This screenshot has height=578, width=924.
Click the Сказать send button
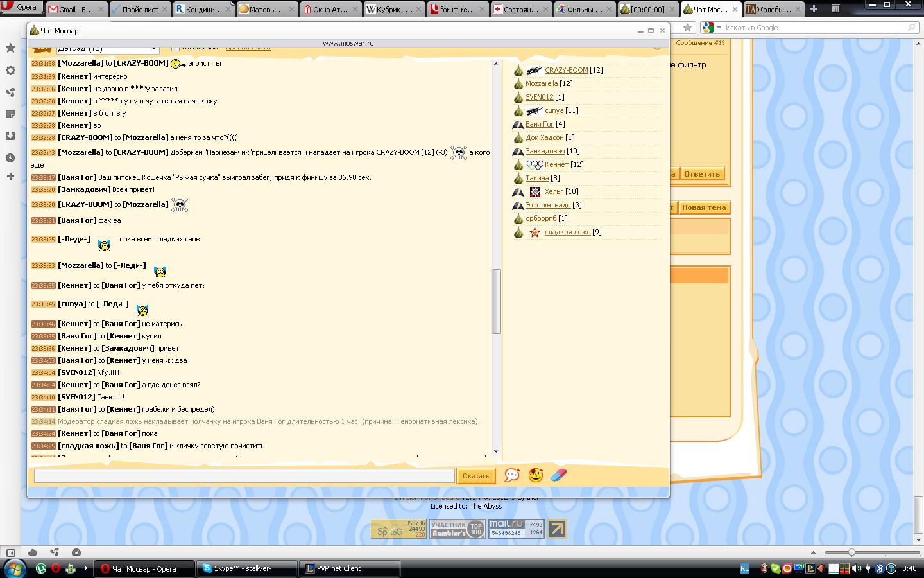click(x=475, y=476)
